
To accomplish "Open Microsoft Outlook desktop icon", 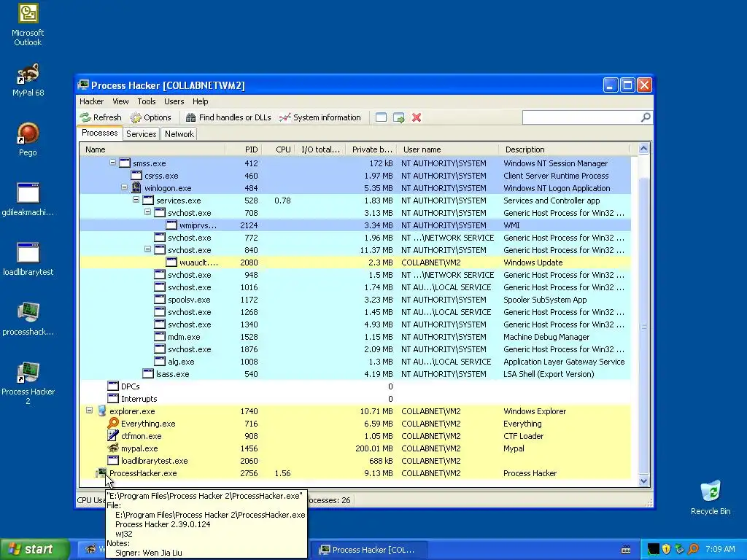I will coord(28,25).
